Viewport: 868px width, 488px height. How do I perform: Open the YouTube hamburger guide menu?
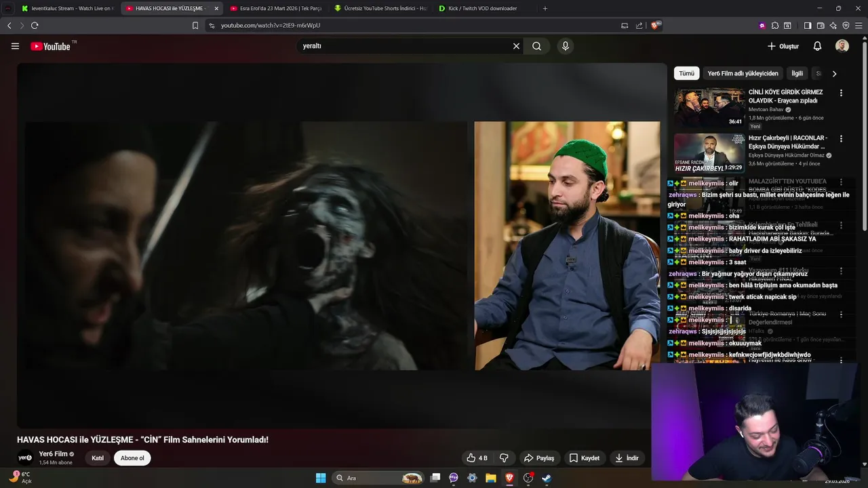coord(15,46)
